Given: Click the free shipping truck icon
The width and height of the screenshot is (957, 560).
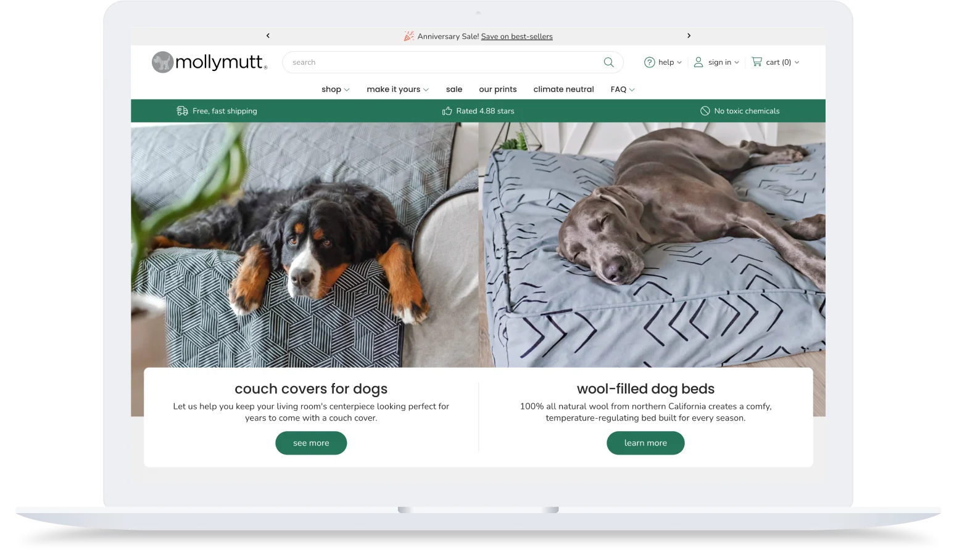Looking at the screenshot, I should point(182,110).
